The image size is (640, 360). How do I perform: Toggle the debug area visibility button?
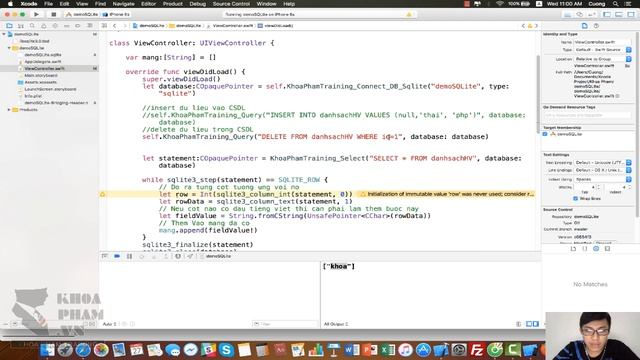point(619,14)
